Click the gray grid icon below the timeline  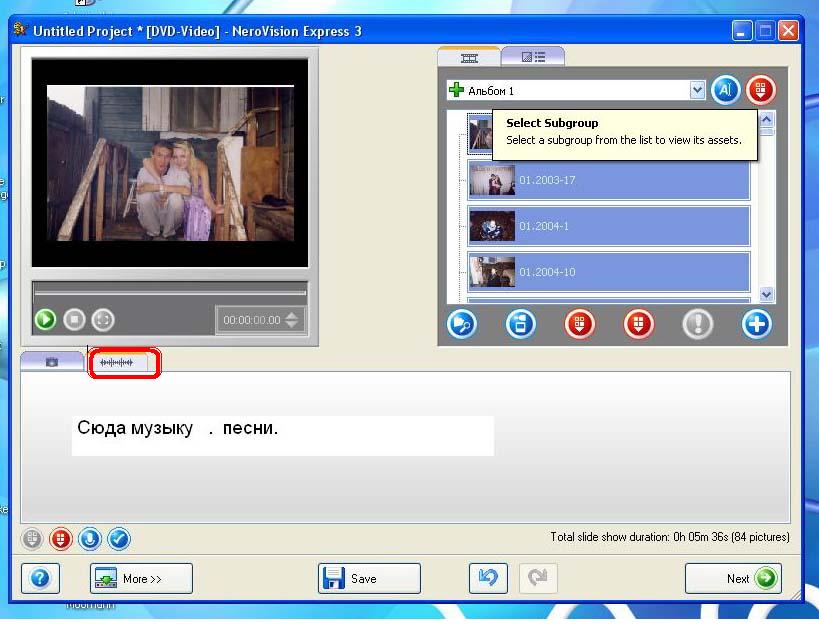[32, 539]
